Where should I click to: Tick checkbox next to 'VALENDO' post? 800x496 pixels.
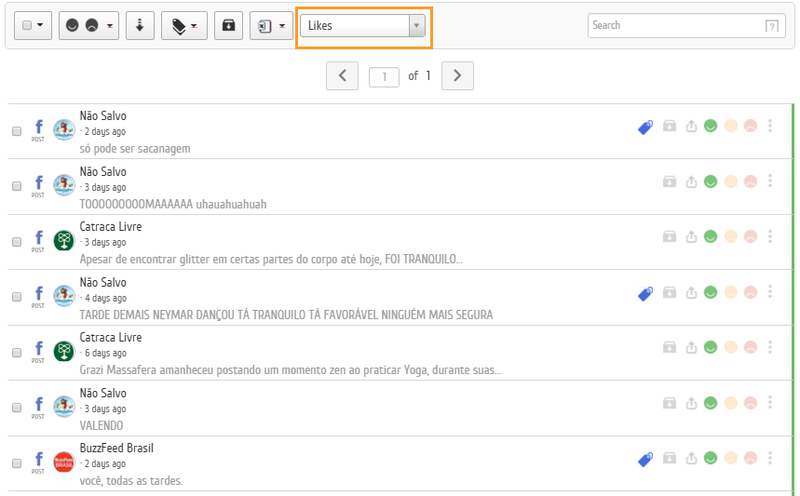(17, 407)
